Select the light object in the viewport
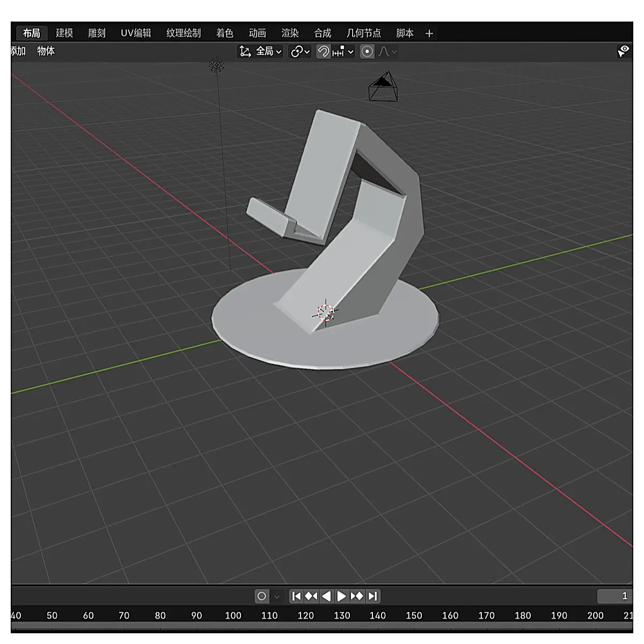Viewport: 644px width, 644px height. pyautogui.click(x=217, y=65)
